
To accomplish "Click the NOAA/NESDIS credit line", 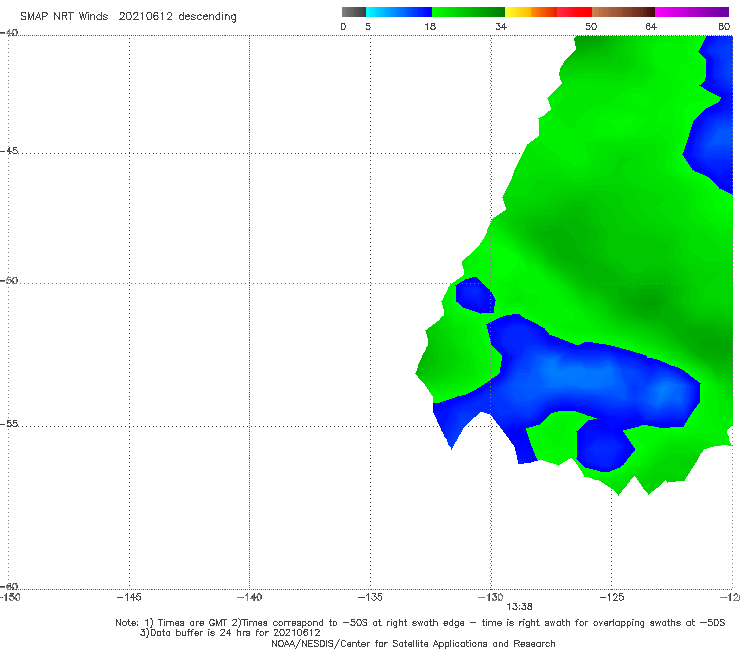I will pyautogui.click(x=413, y=643).
